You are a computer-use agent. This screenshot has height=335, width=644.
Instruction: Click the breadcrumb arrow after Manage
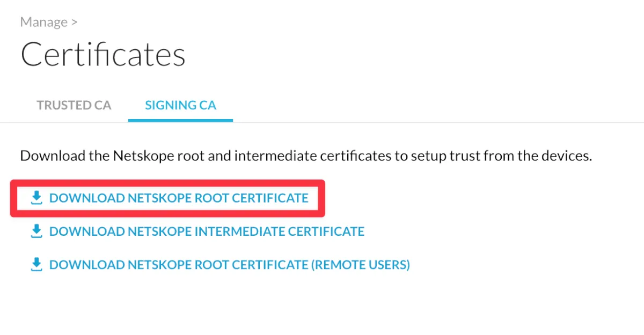click(74, 23)
